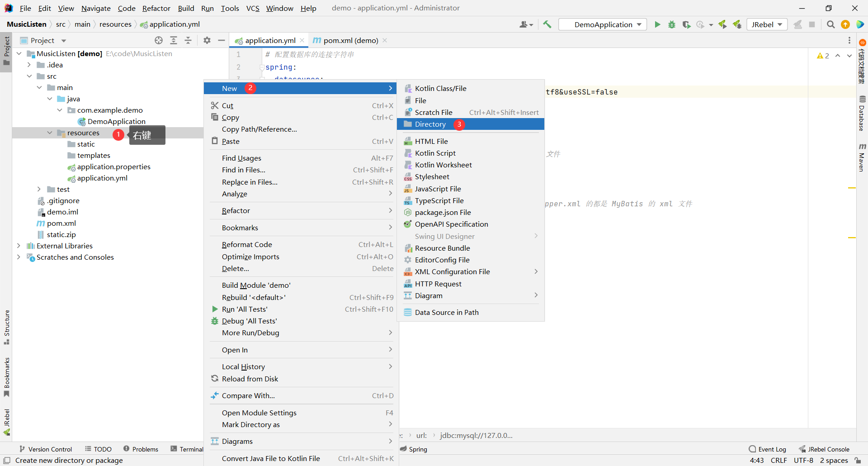Open Mark Directory as submenu
The width and height of the screenshot is (868, 466).
pyautogui.click(x=300, y=424)
